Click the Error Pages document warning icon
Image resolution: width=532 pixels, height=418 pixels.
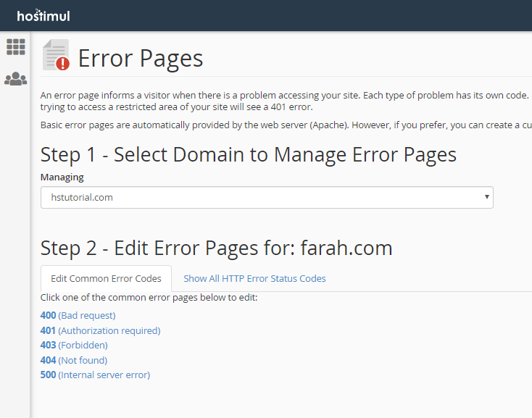point(56,56)
